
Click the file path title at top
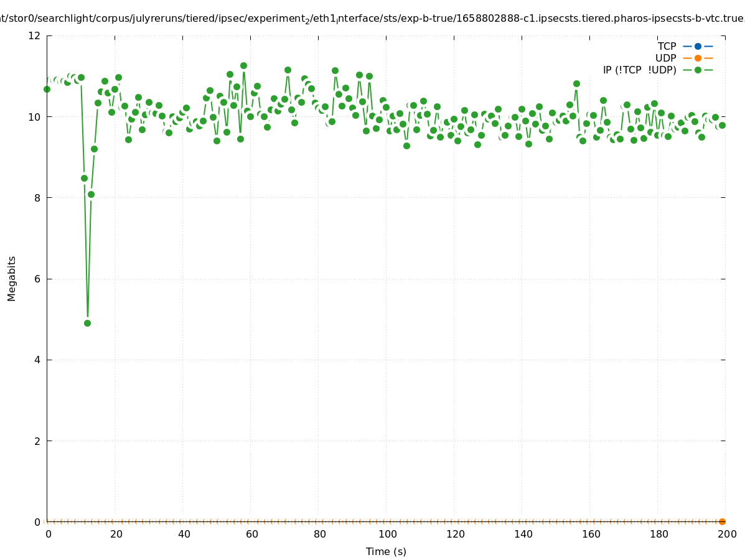372,19
